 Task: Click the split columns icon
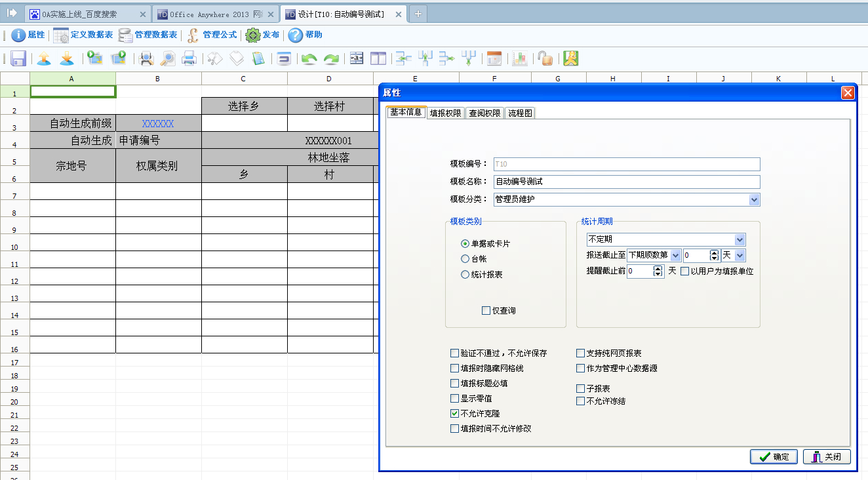(378, 58)
